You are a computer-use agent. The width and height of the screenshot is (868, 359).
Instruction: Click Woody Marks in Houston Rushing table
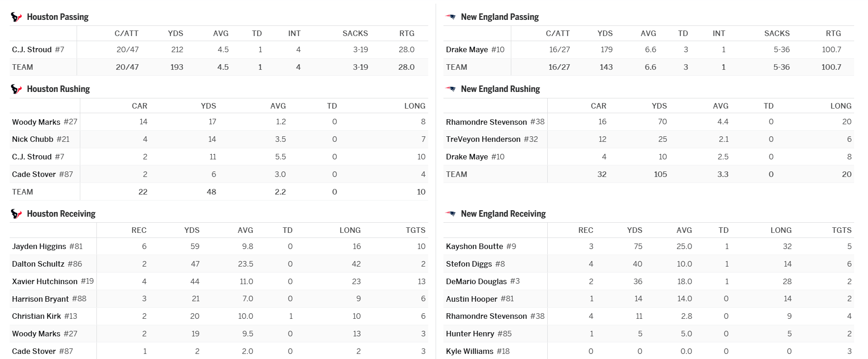(36, 122)
